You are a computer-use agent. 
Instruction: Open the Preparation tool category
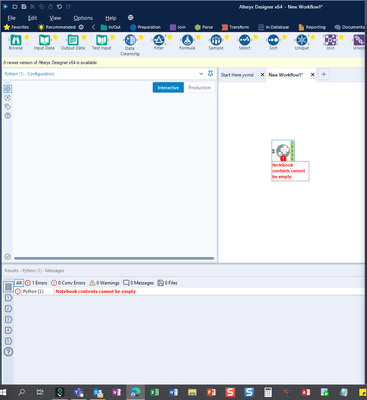pos(145,27)
